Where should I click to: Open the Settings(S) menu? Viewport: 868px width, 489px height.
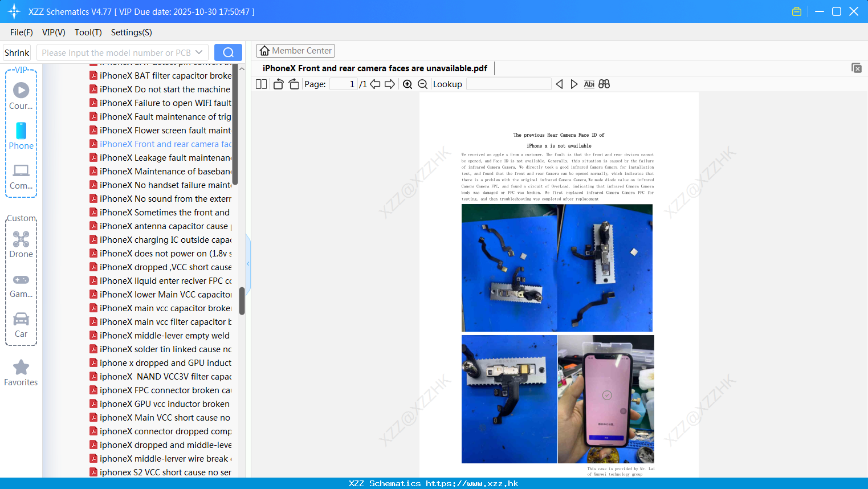(132, 32)
